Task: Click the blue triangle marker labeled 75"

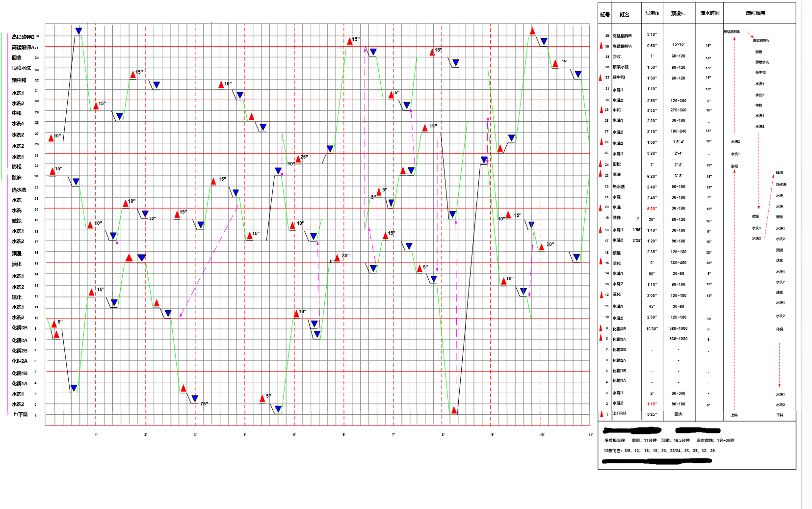Action: (195, 399)
